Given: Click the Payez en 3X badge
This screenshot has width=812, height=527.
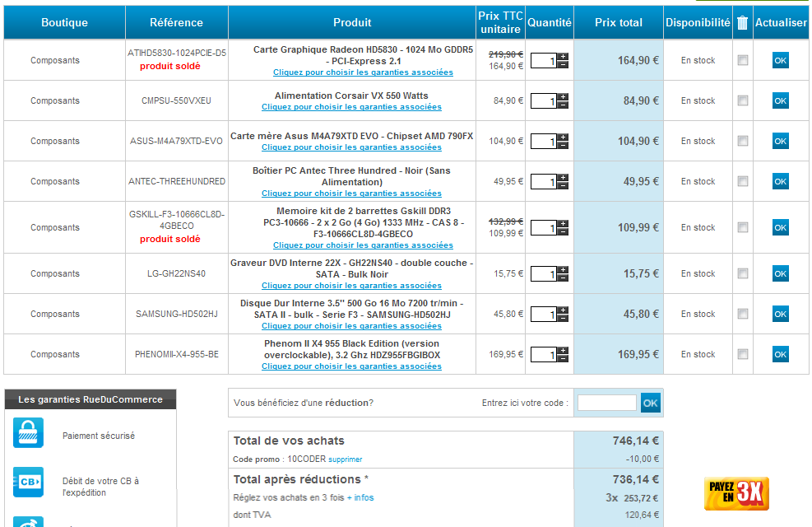Looking at the screenshot, I should point(736,493).
